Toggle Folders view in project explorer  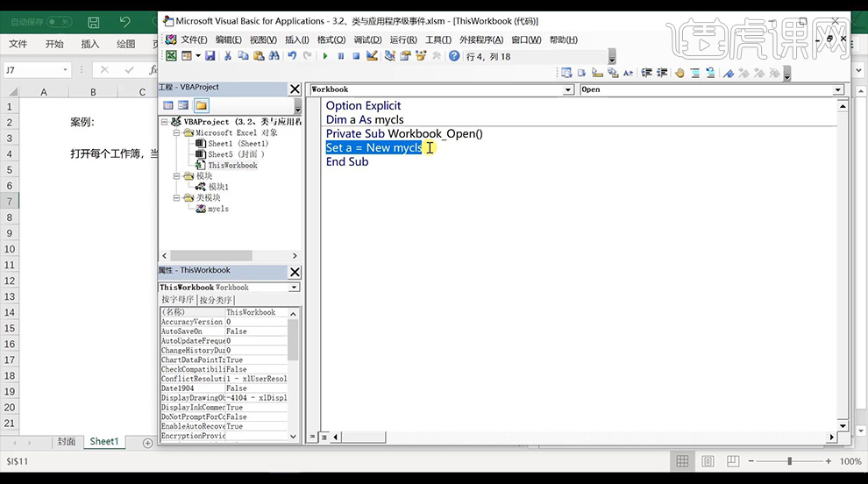[x=201, y=105]
